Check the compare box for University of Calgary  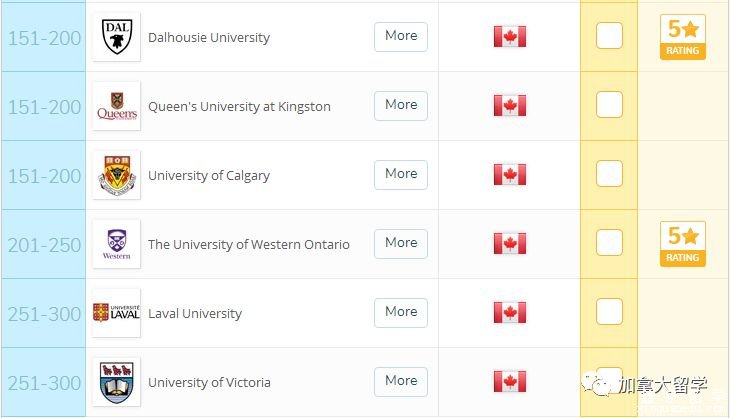(609, 173)
